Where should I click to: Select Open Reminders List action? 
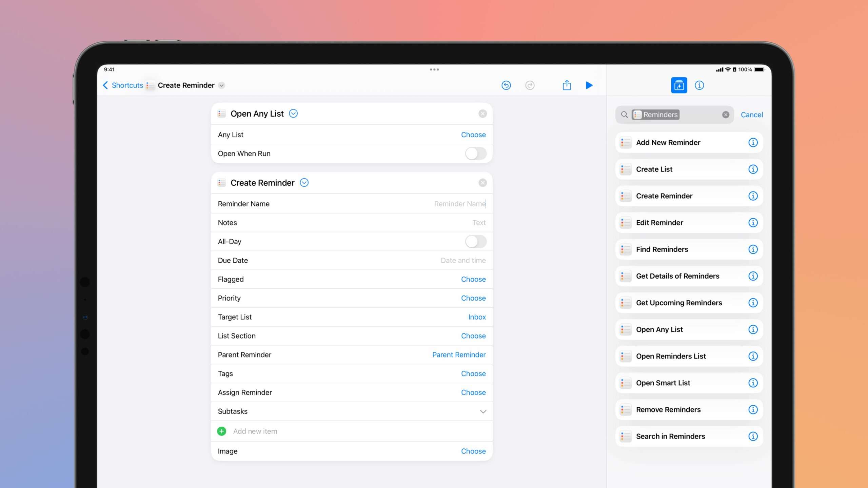689,356
